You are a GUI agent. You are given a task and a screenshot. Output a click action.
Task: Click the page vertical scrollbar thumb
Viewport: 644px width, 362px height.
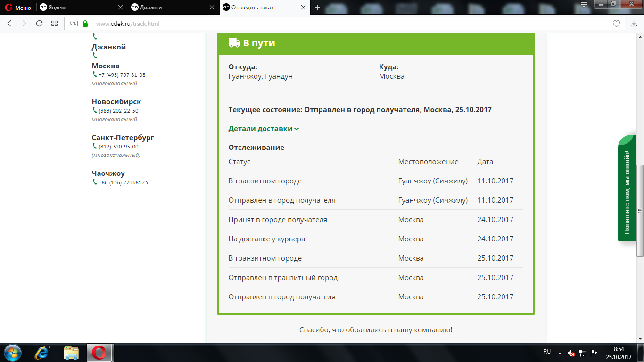[640, 210]
